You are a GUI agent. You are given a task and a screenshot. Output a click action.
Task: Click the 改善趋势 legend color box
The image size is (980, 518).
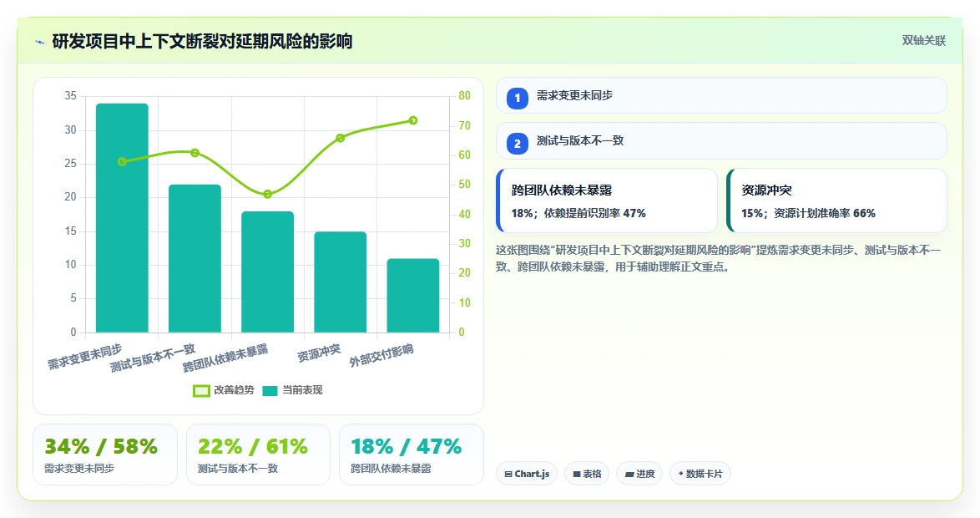201,391
